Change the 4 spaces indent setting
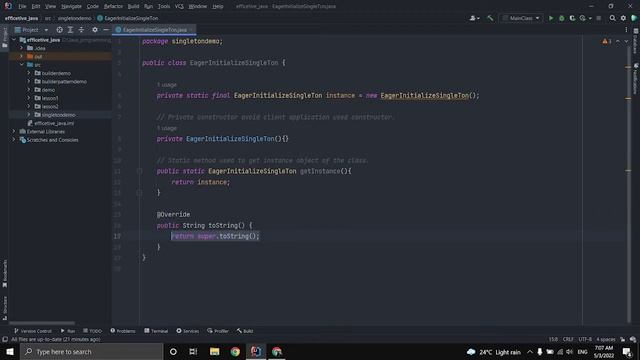640x360 pixels. point(606,339)
